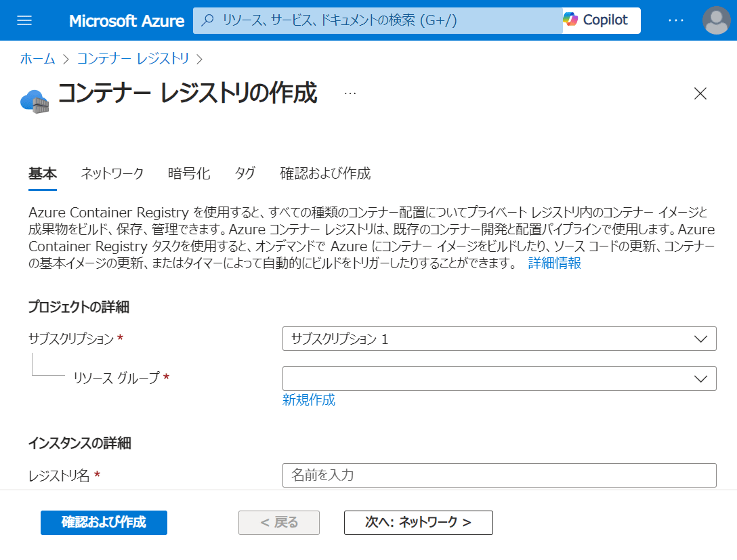Switch to the 確認および作成 tab
The width and height of the screenshot is (737, 560).
(x=325, y=173)
